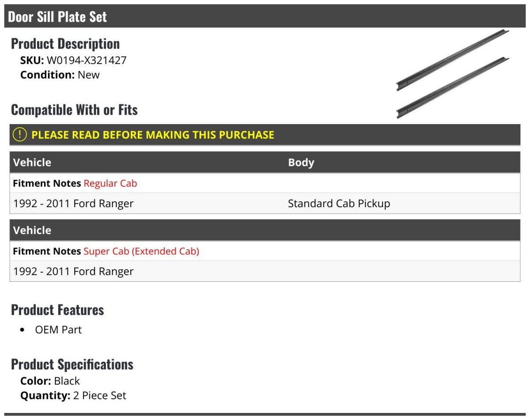Click the Ford Ranger row under Super Cab
530x420 pixels.
coord(265,271)
